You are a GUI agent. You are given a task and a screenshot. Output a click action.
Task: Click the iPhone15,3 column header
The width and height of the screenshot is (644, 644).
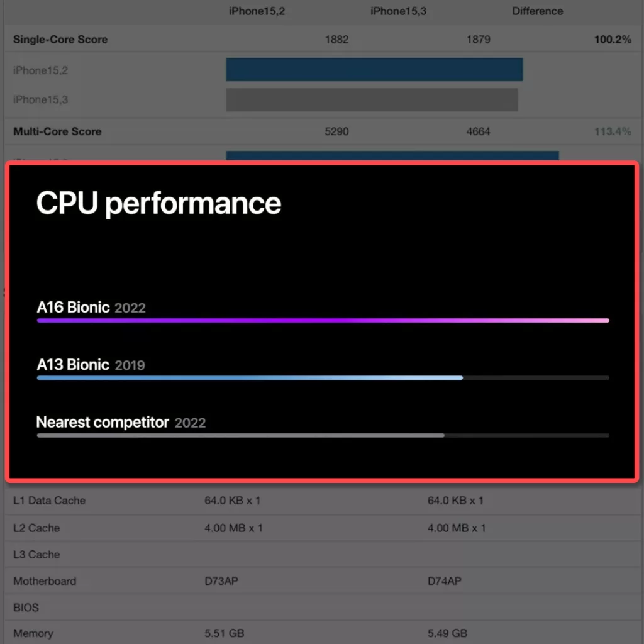(398, 11)
